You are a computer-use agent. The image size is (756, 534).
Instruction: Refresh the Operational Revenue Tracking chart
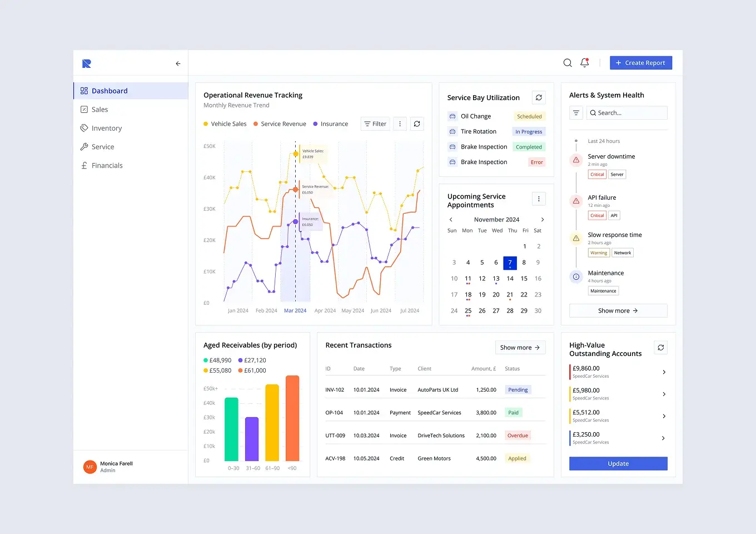point(417,124)
